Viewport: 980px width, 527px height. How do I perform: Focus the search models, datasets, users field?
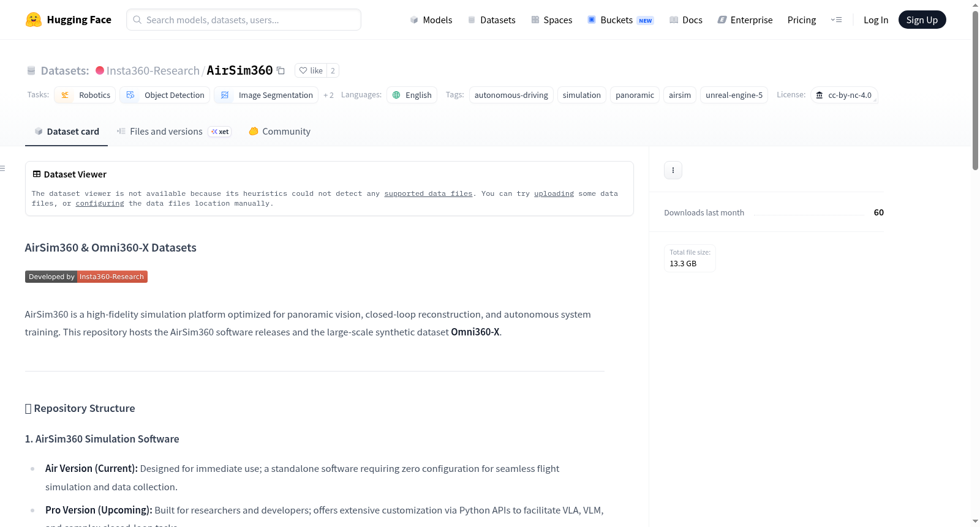point(244,20)
